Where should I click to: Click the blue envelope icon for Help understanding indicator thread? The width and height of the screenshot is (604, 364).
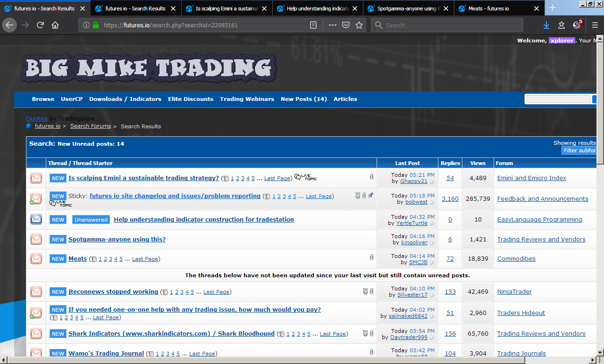(36, 219)
